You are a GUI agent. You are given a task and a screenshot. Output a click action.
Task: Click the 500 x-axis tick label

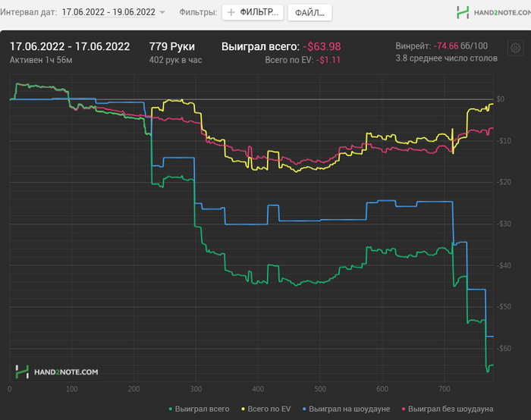click(320, 389)
